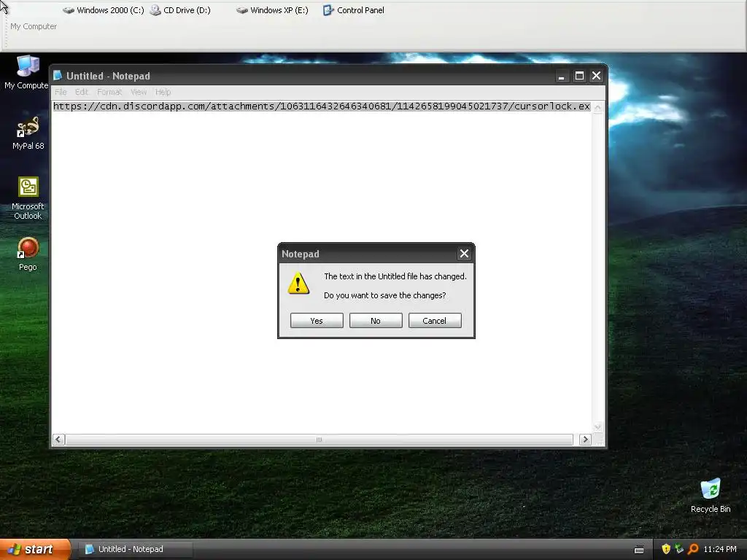Click the Notepad window resize grip
Image resolution: width=747 pixels, height=560 pixels.
point(598,440)
